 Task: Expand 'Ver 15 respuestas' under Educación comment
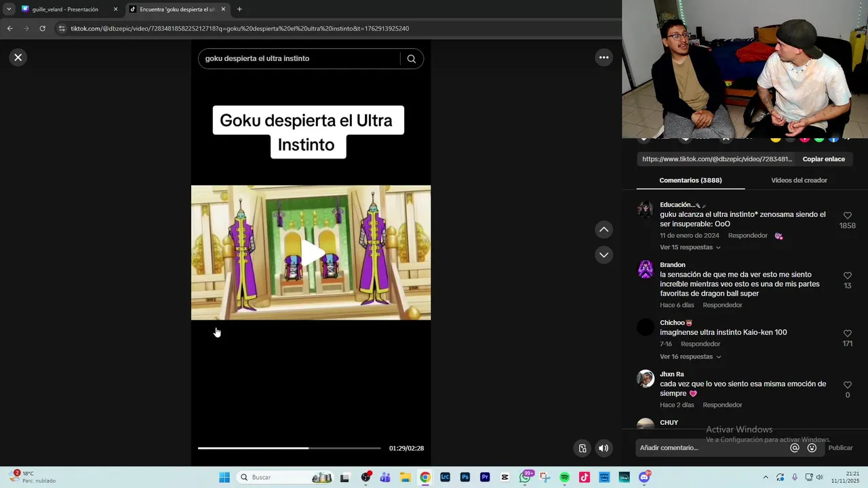click(690, 247)
